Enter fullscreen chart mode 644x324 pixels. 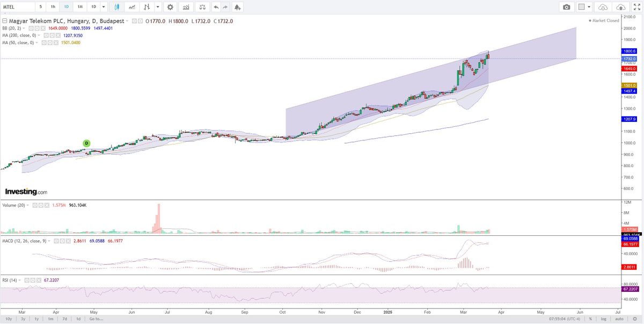[x=636, y=7]
